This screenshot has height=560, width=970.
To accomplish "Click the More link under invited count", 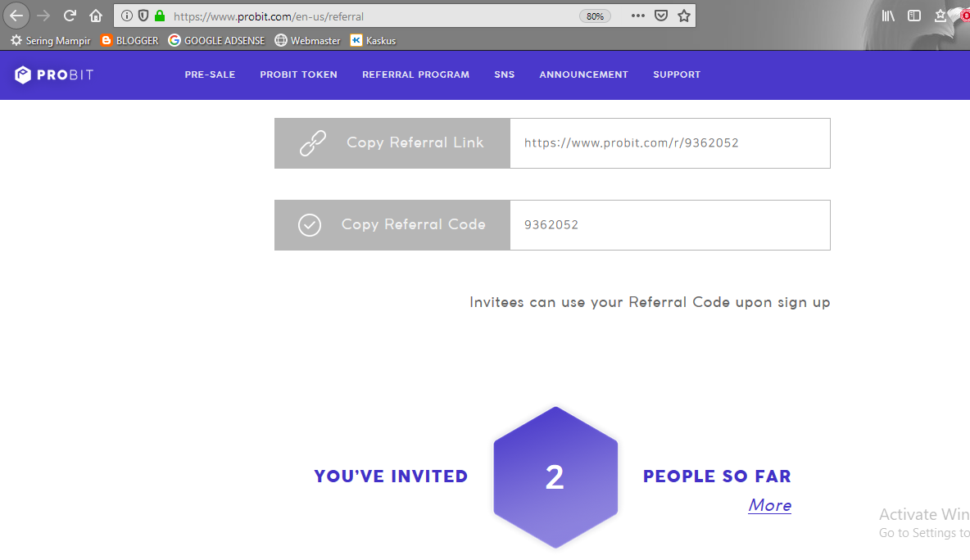I will (769, 505).
